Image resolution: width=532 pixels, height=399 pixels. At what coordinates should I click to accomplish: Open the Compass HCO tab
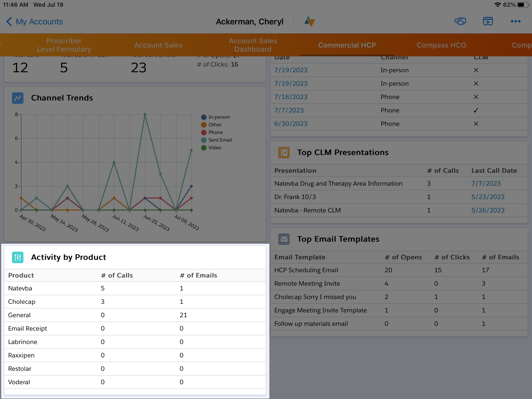coord(441,45)
